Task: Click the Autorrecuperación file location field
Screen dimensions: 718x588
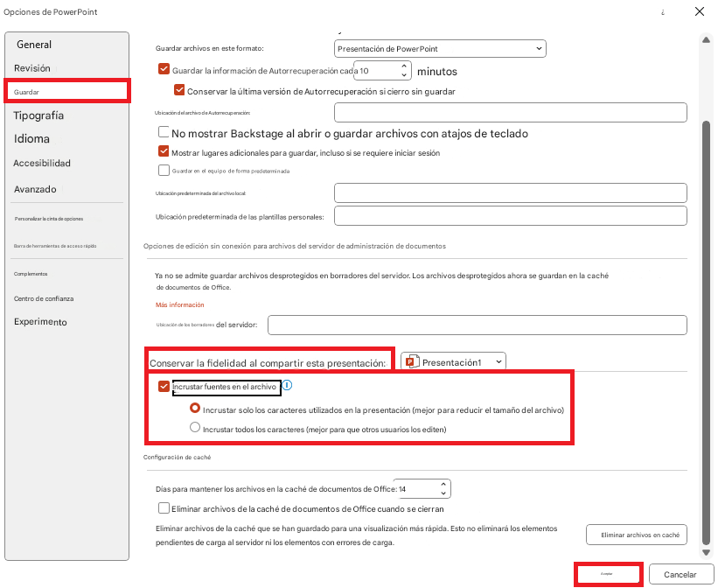Action: [511, 112]
